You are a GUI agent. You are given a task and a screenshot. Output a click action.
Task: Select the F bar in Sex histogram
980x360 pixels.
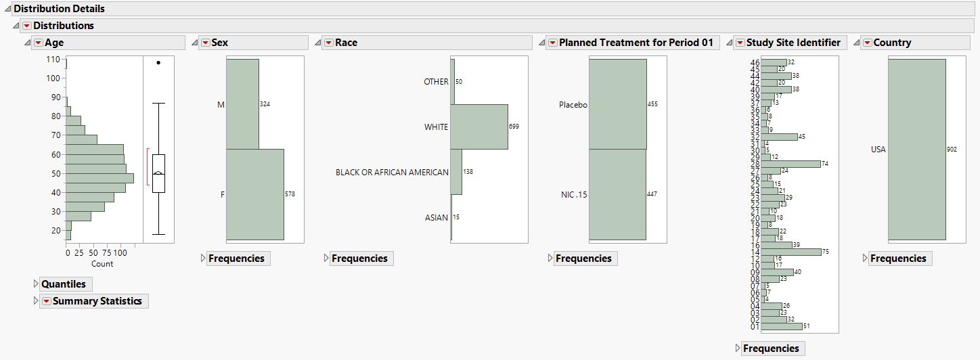point(254,194)
